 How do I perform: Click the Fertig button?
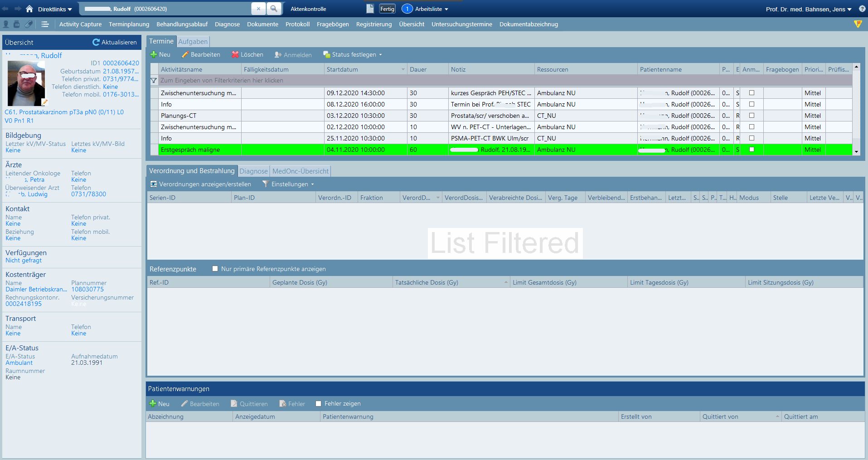(x=387, y=9)
